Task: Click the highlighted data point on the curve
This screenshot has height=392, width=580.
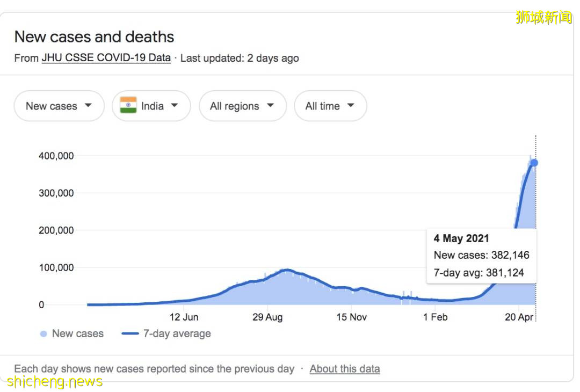Action: point(533,162)
